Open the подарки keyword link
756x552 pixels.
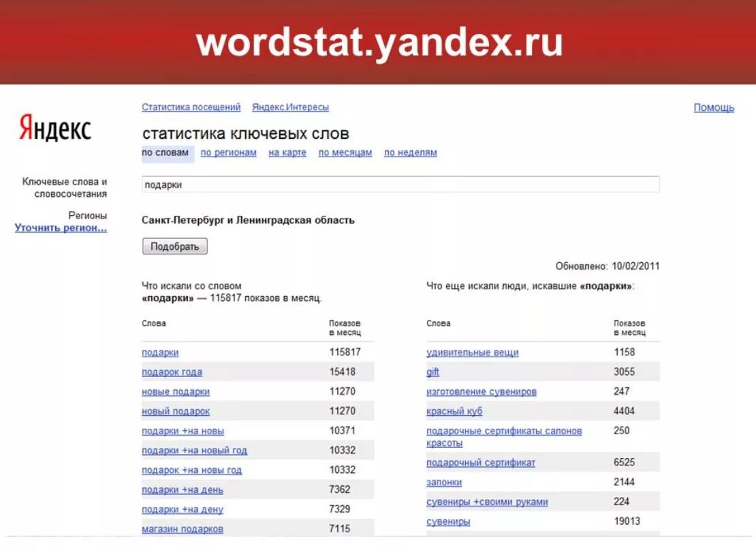[160, 353]
